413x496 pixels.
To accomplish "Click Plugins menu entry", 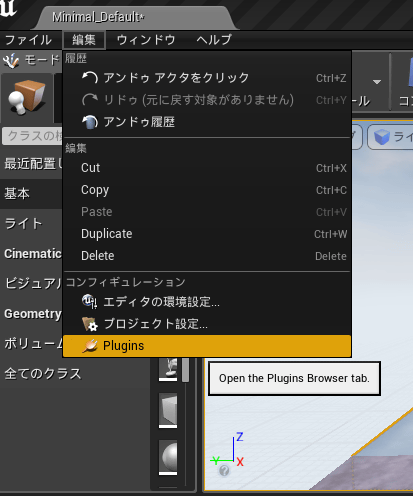I will (207, 346).
